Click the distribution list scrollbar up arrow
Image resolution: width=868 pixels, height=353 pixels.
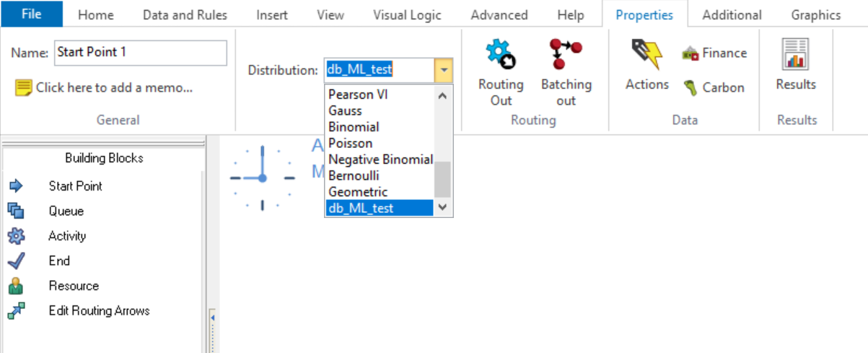pos(443,95)
